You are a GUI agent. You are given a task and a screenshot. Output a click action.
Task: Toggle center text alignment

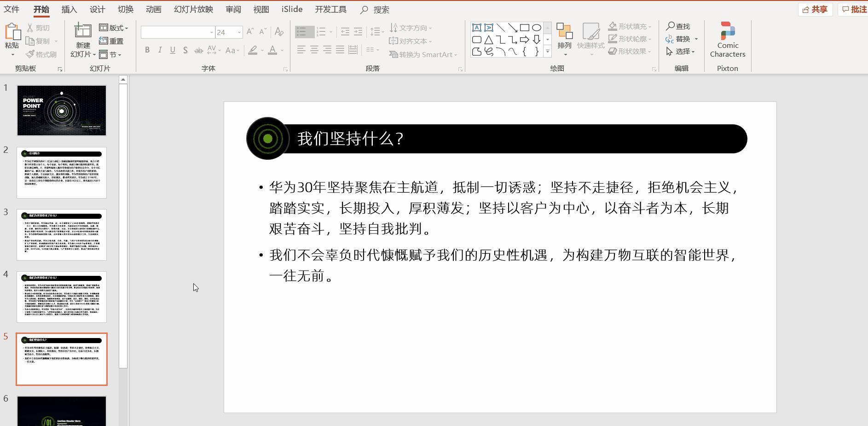pos(314,50)
